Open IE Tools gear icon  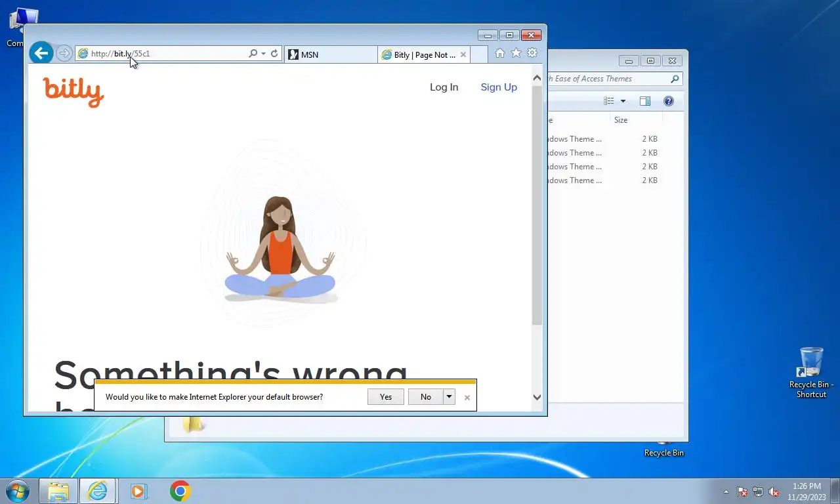(532, 53)
